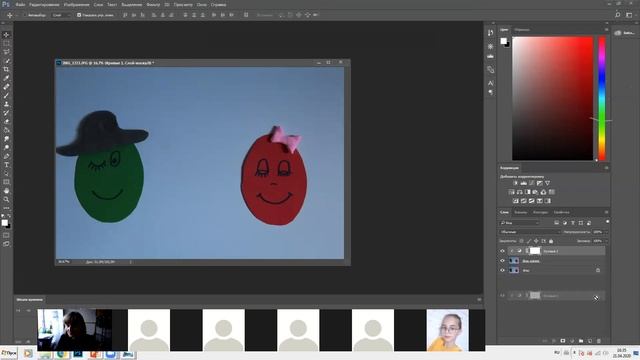Toggle Quick Mask mode in toolbox
640x360 pixels.
point(6,235)
